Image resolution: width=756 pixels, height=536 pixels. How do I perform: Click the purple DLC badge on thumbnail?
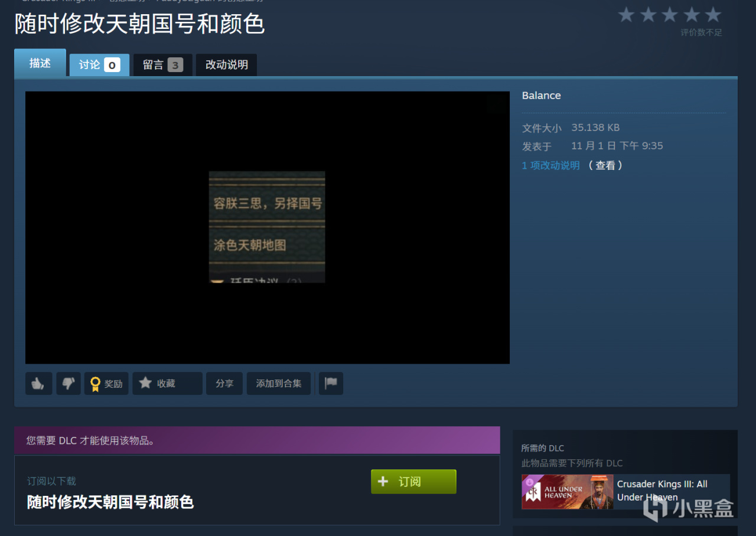click(x=529, y=482)
